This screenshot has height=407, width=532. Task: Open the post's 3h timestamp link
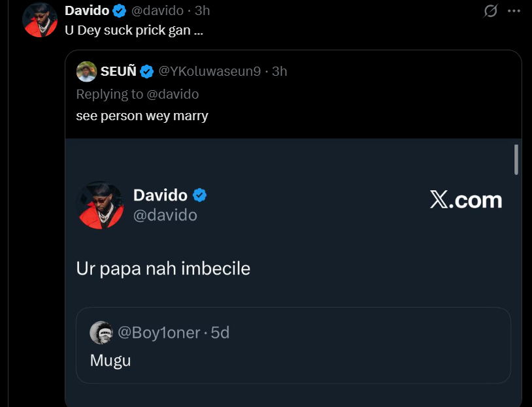[x=202, y=10]
